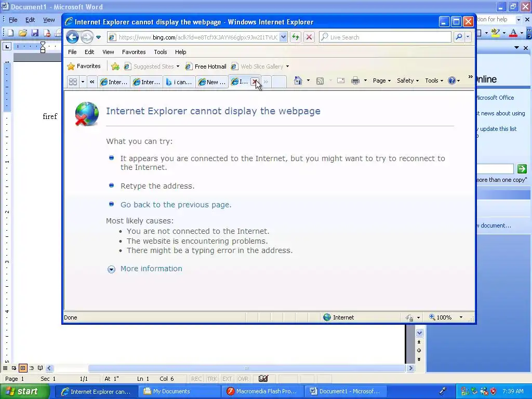Viewport: 532px width, 399px height.
Task: Expand the command bar overflow chevron
Action: 470,77
